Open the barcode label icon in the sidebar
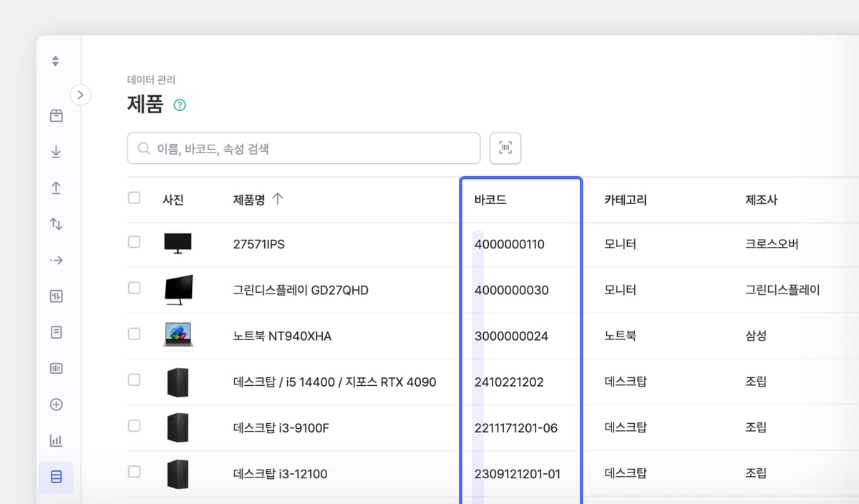 (x=56, y=368)
